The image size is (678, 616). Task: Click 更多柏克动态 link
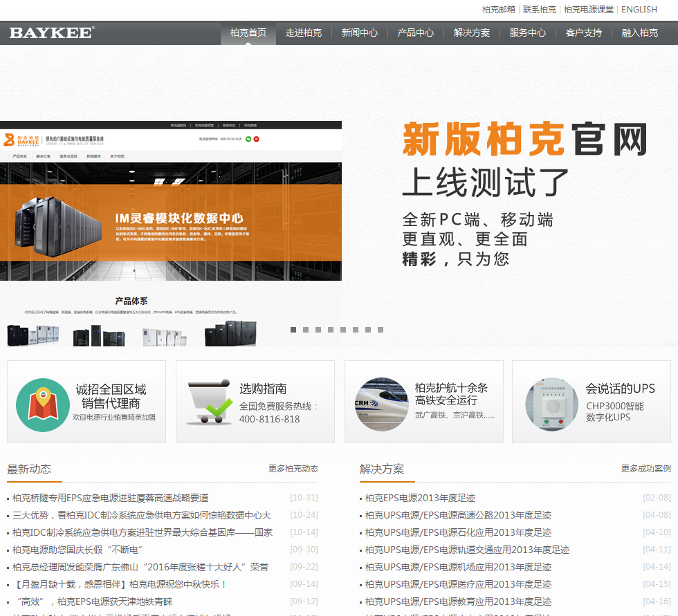(x=293, y=469)
